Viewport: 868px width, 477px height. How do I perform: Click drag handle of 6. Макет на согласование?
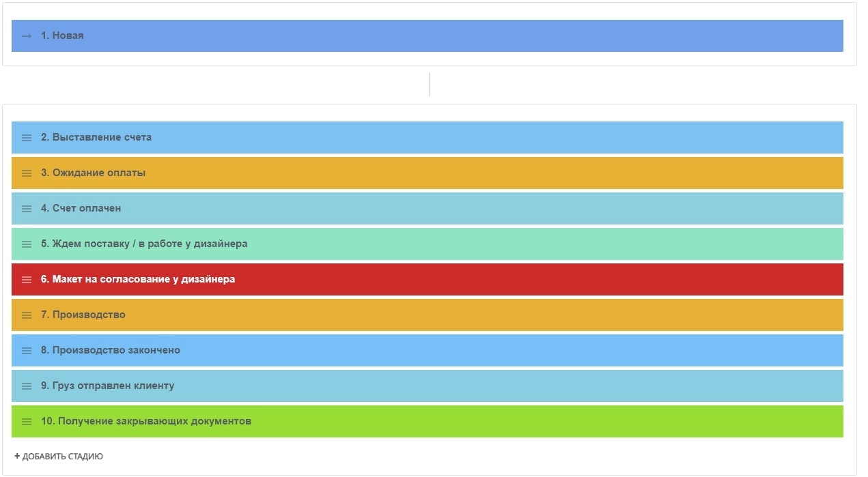27,280
